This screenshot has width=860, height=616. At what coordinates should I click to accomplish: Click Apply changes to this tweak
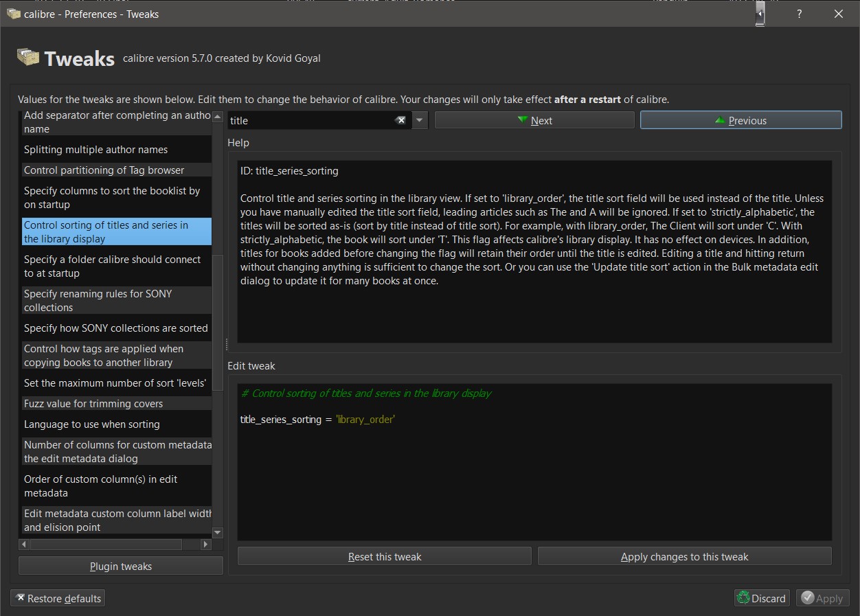tap(685, 557)
